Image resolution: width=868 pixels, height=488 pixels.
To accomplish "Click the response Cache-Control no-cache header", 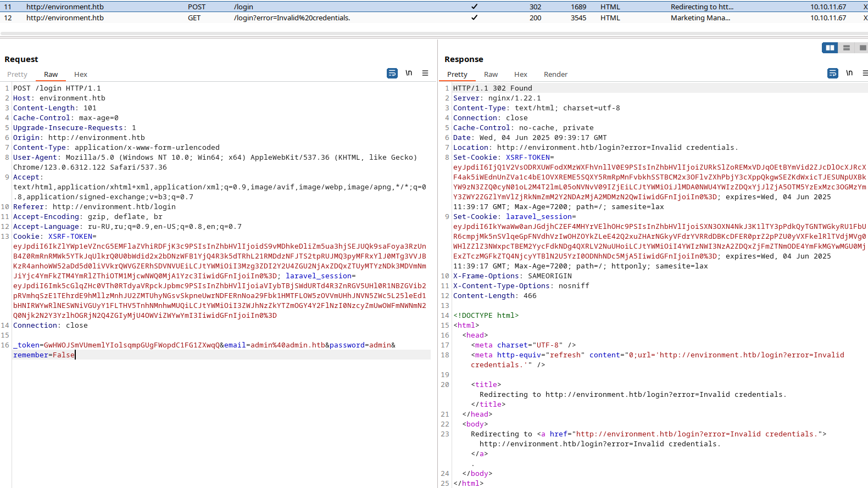I will click(524, 127).
